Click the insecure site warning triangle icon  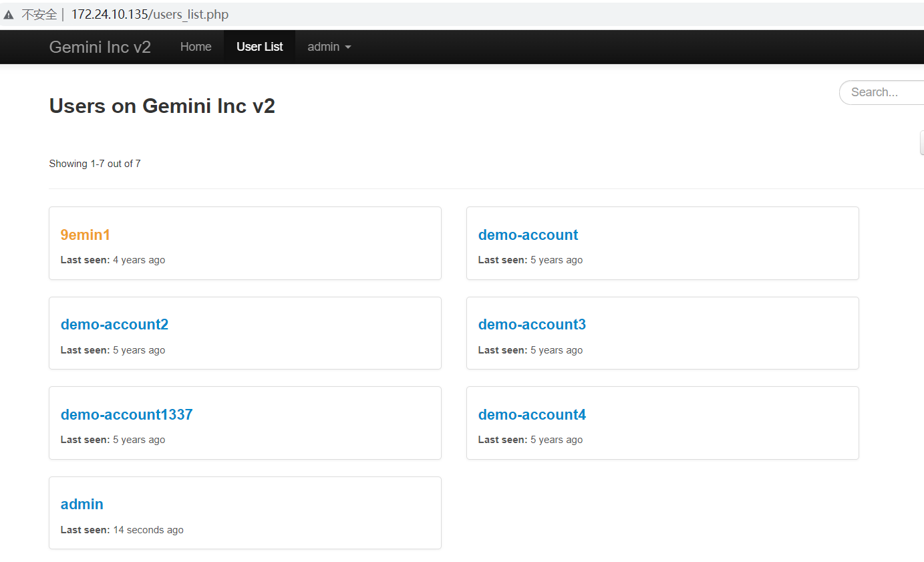pos(9,15)
